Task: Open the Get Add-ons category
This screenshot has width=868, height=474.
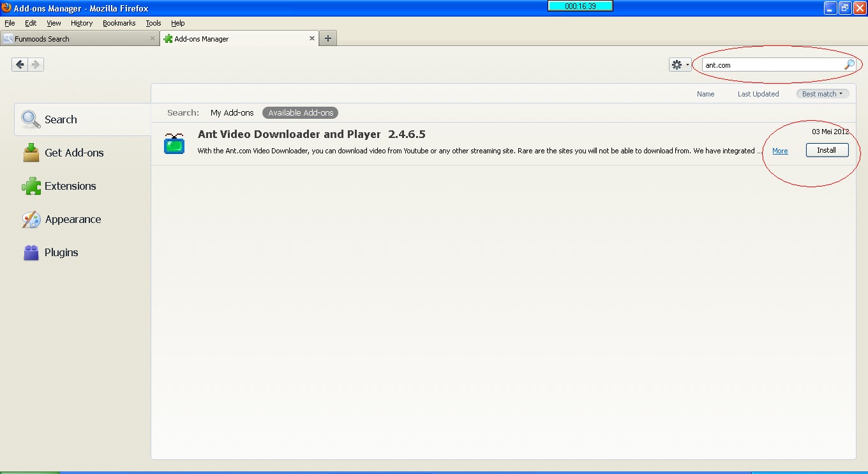Action: [83, 153]
